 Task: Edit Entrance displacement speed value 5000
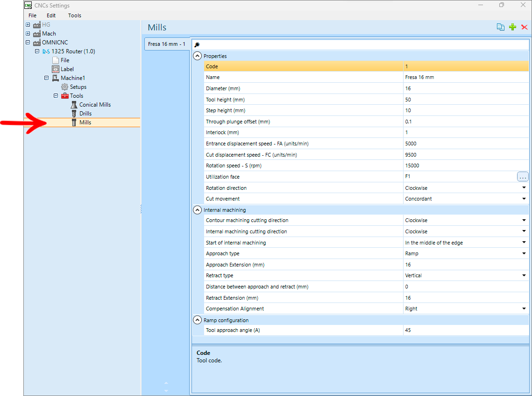pos(466,144)
